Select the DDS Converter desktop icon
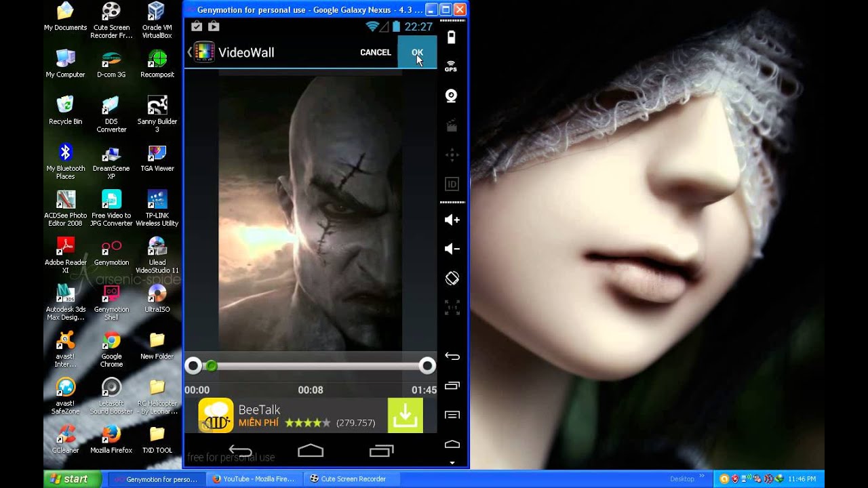Screen dimensions: 868x488 [x=111, y=114]
